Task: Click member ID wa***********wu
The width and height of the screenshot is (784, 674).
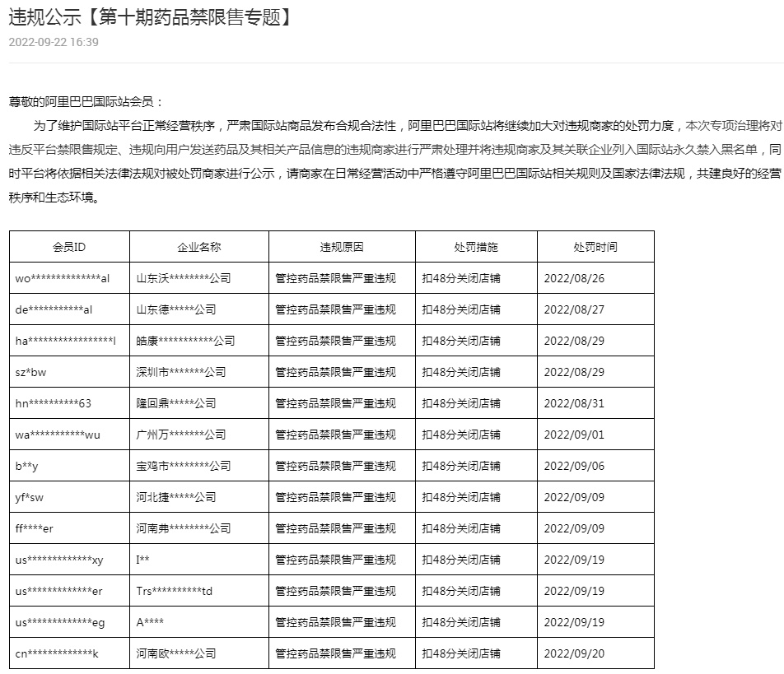Action: pos(58,435)
